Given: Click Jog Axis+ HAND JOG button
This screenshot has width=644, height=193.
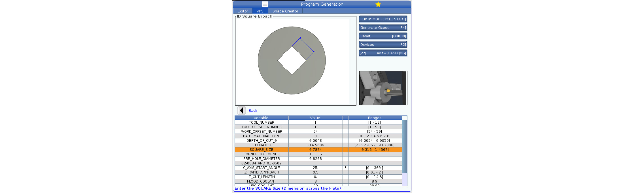Looking at the screenshot, I should (383, 53).
